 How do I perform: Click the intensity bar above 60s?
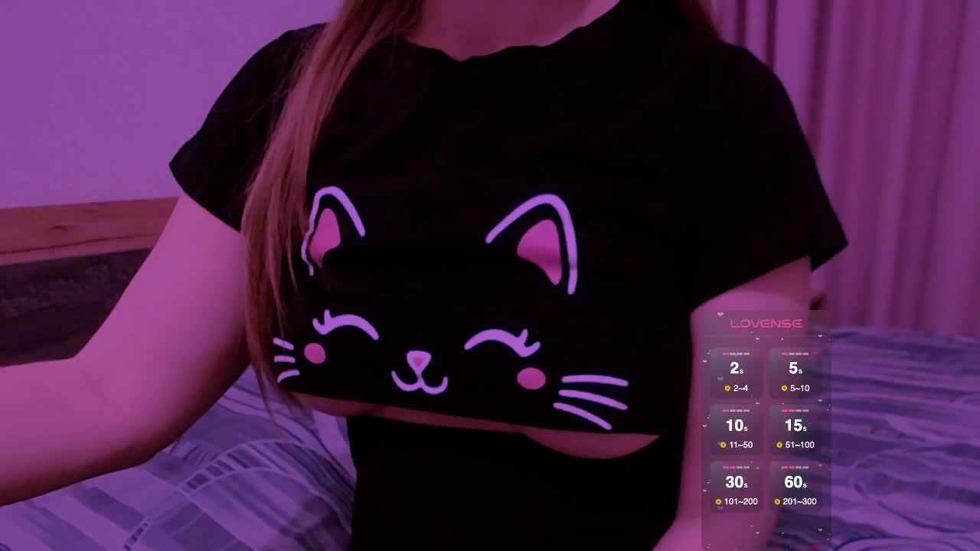[795, 468]
